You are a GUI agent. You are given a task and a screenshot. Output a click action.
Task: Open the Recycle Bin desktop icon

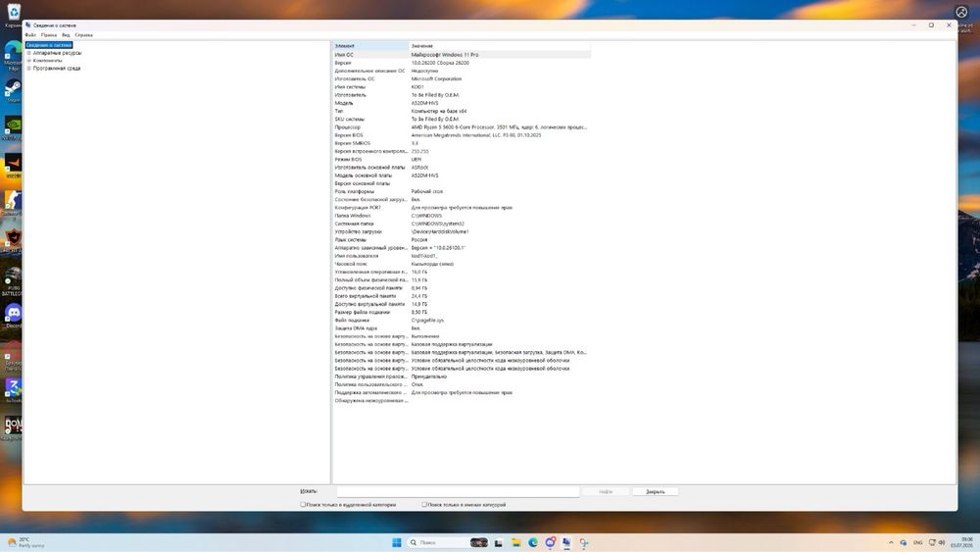coord(13,14)
